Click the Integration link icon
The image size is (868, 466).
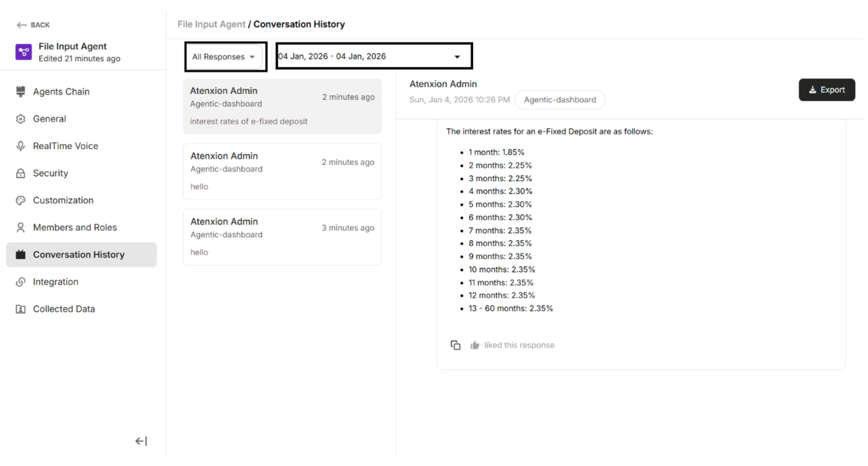click(21, 282)
